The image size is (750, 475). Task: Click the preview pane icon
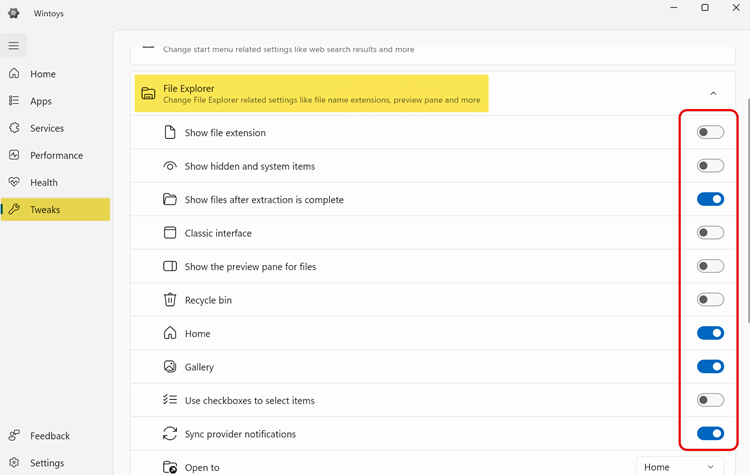[x=170, y=267]
